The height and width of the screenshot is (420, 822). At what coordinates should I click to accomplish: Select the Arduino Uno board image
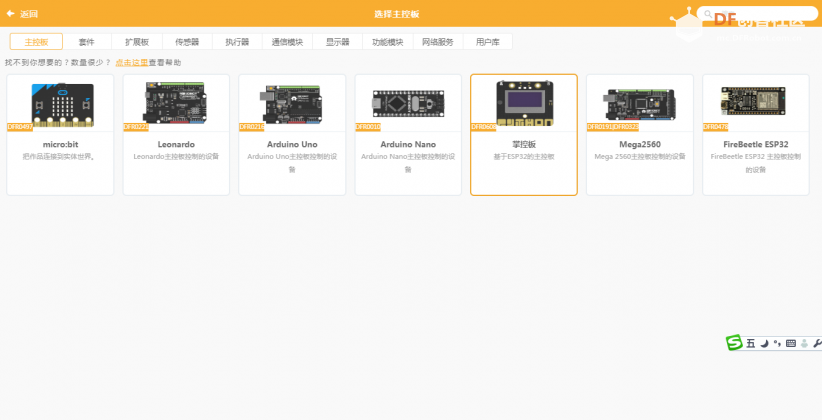click(291, 104)
